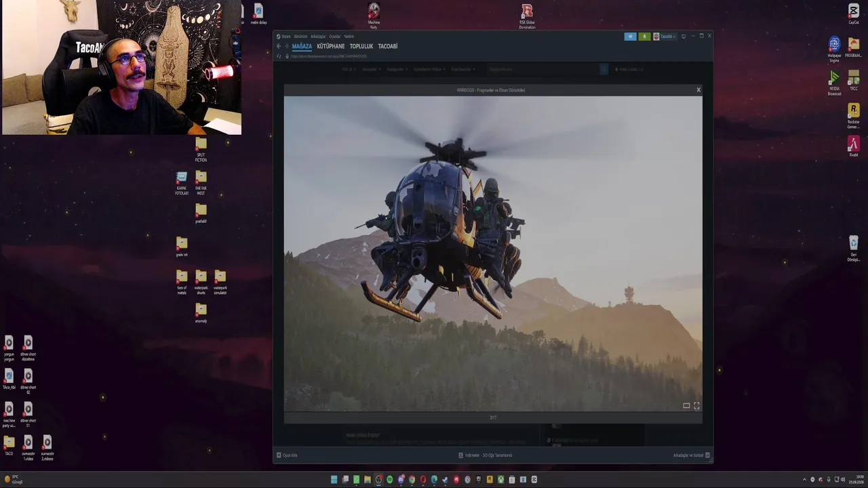Open the Wallpaper Engine desktop shortcut
The height and width of the screenshot is (488, 868).
pos(834,49)
